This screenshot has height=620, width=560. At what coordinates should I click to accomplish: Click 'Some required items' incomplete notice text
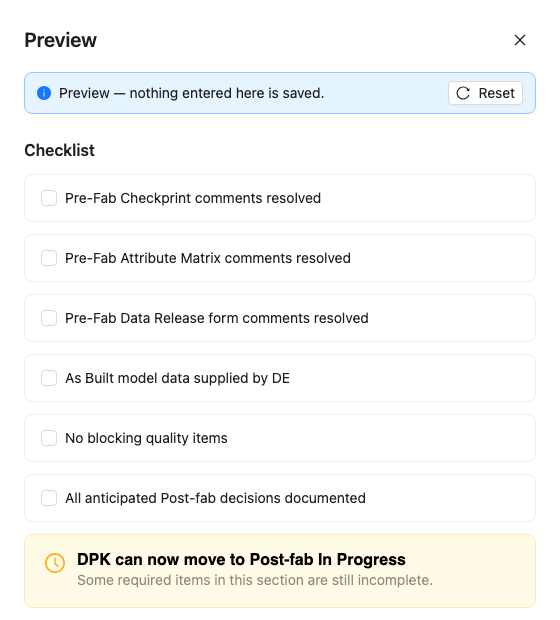(x=255, y=580)
